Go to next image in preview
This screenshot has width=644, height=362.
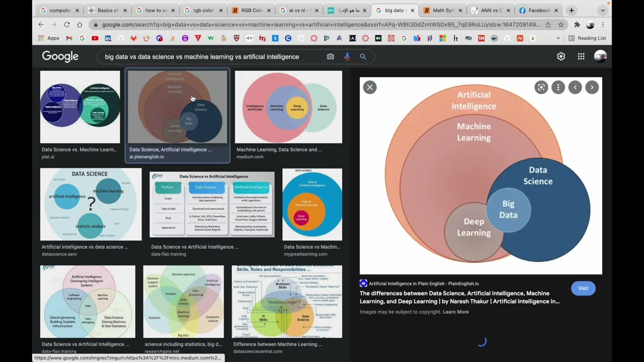[x=592, y=87]
